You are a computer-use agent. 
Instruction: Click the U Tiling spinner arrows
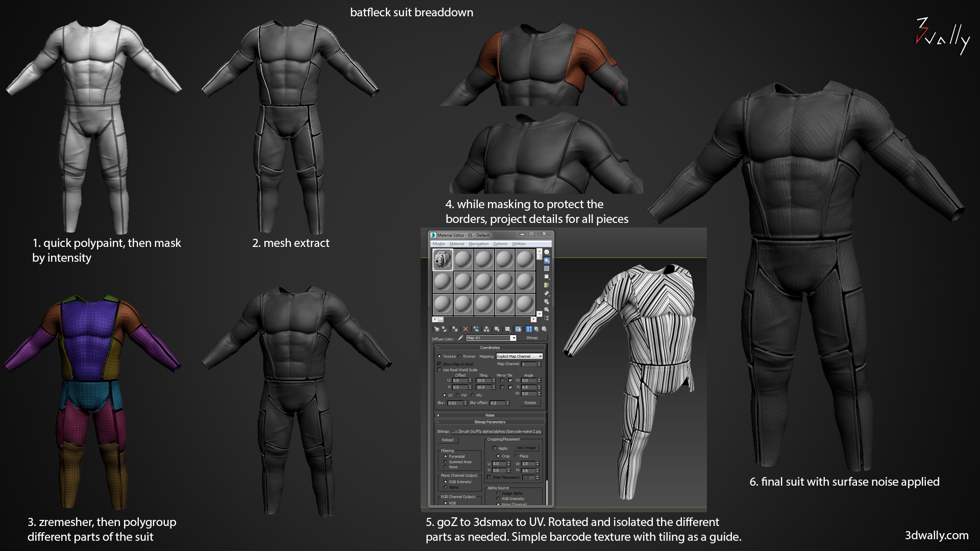click(x=494, y=380)
